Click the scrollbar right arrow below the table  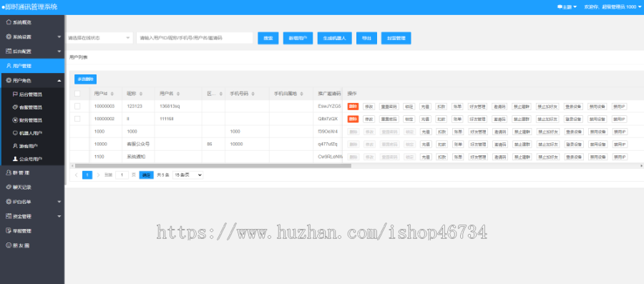click(642, 166)
